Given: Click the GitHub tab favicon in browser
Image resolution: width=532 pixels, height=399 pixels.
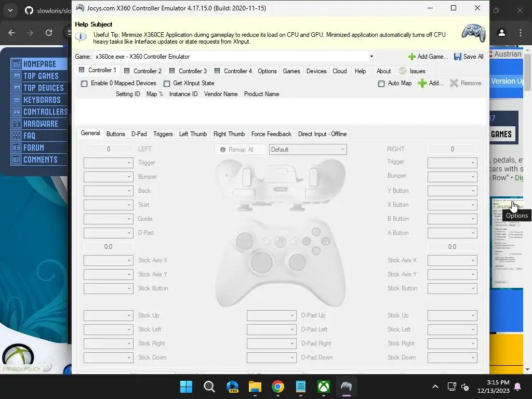Looking at the screenshot, I should (29, 10).
